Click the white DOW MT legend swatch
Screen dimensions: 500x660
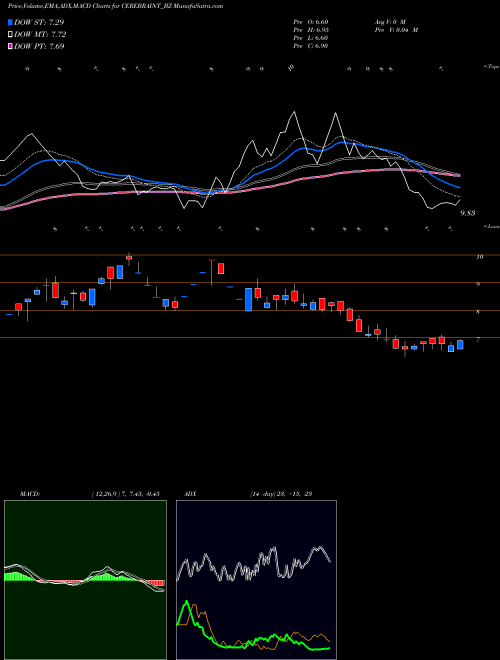[x=10, y=35]
